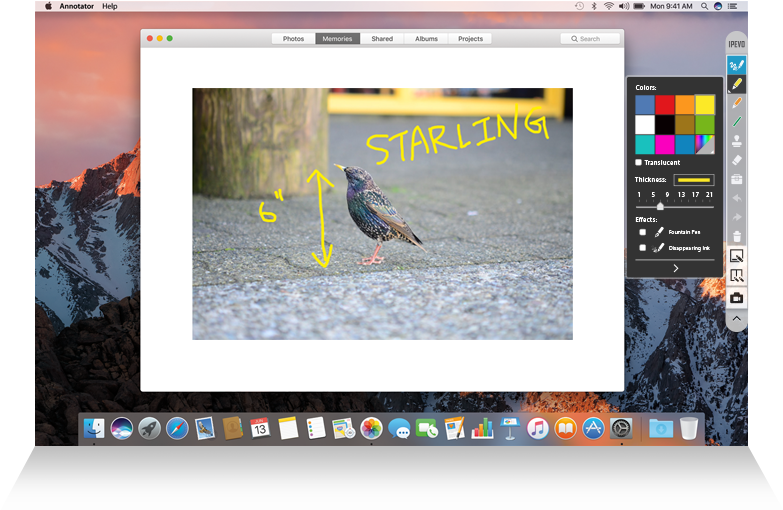Pick the red color swatch
Viewport: 783px width, 510px height.
coord(665,105)
